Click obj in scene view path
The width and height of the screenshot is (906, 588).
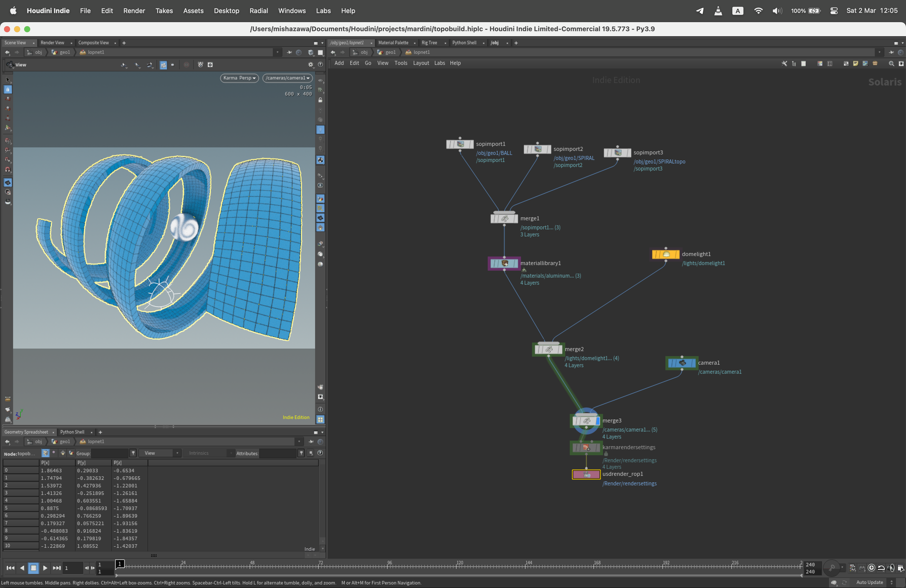39,53
